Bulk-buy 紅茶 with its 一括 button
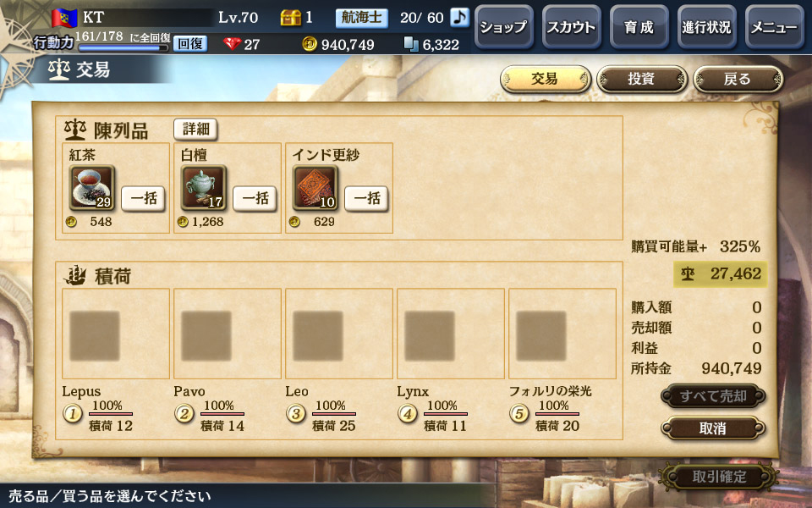Viewport: 812px width, 508px height. point(144,198)
